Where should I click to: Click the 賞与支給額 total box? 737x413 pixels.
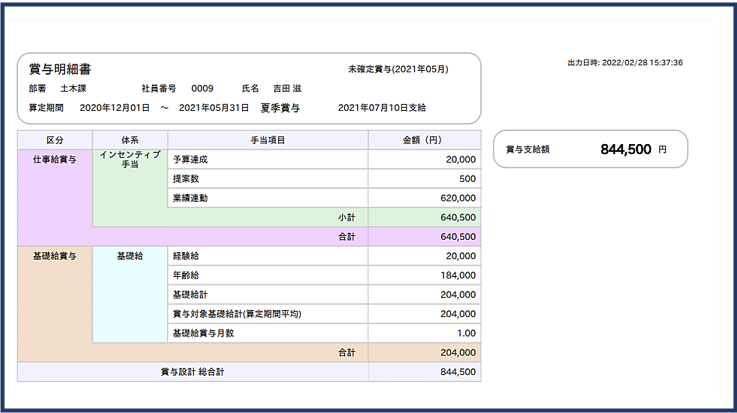(x=590, y=149)
